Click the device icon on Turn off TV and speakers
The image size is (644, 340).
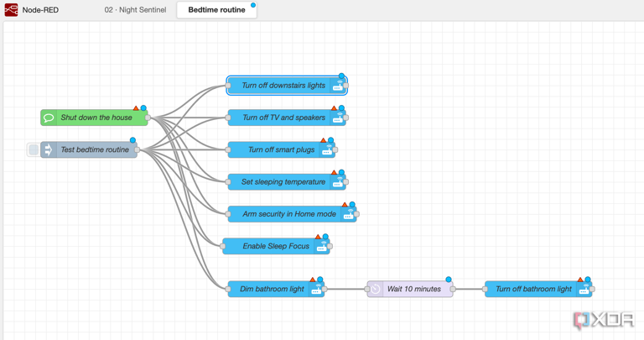click(x=338, y=118)
